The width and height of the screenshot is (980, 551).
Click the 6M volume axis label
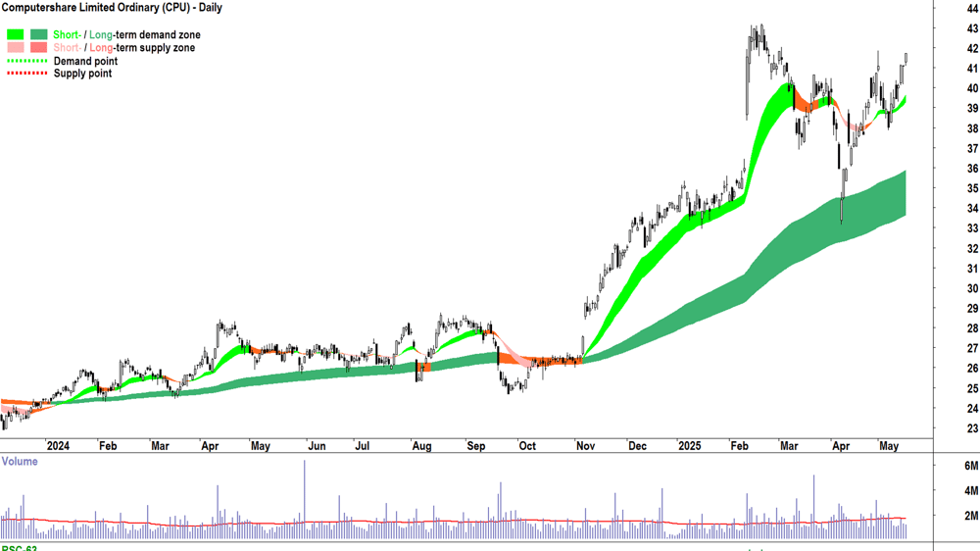(971, 466)
